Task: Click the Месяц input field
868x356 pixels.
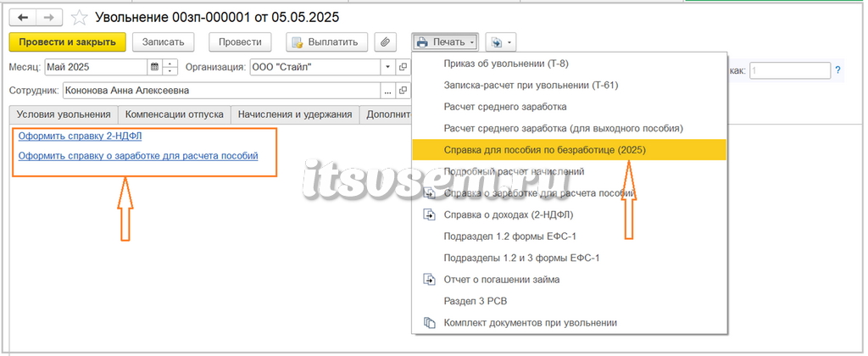Action: 96,68
